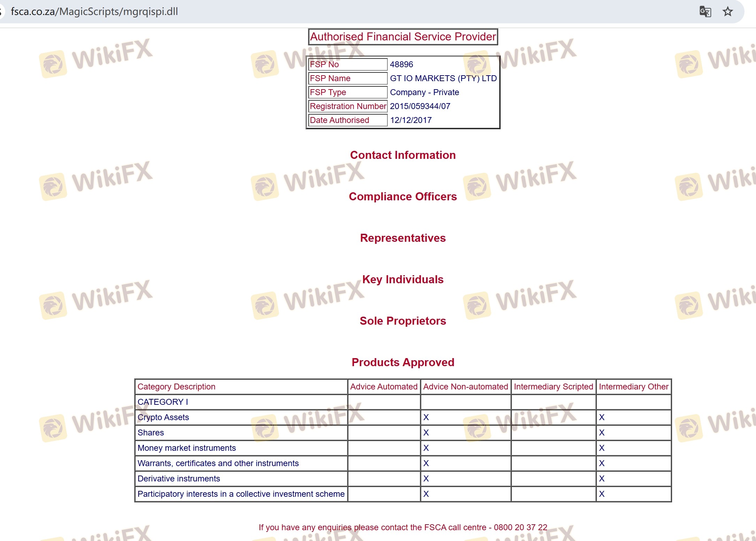Expand the Contact Information section

403,155
